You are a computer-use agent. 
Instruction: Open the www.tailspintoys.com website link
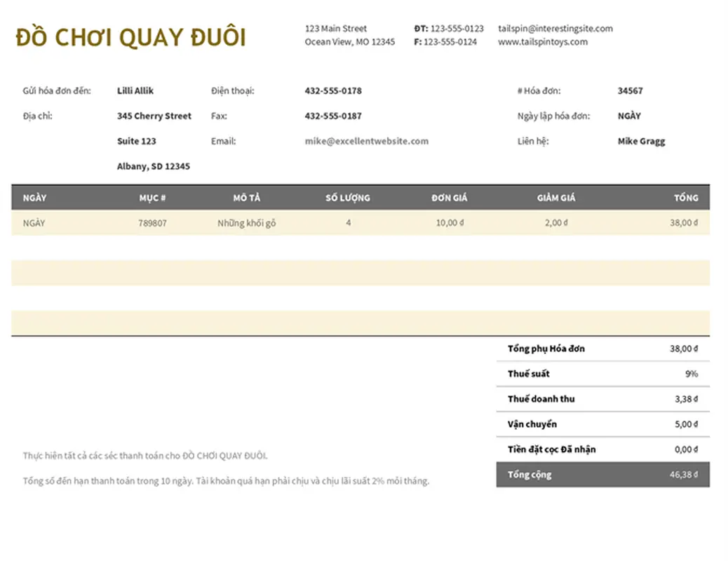(x=542, y=42)
